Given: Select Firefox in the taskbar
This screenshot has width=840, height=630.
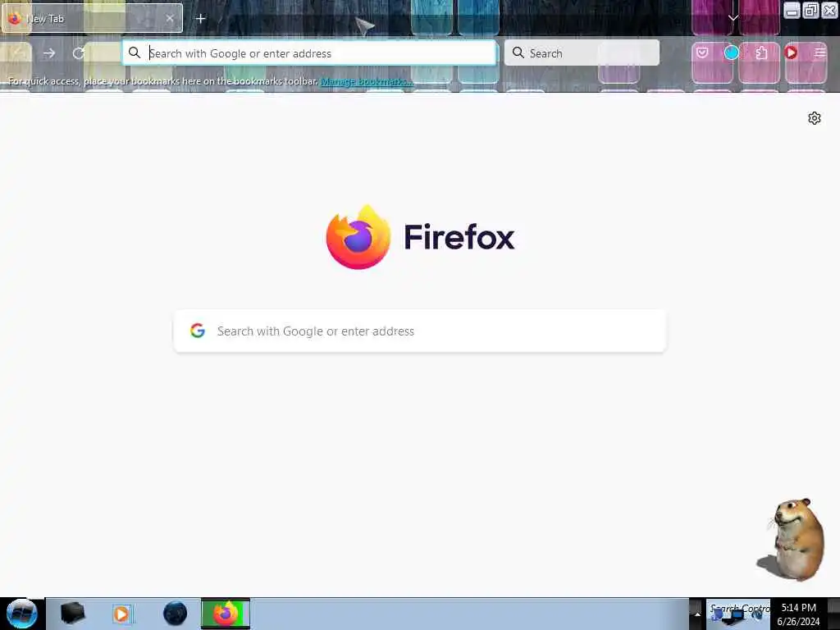Looking at the screenshot, I should 226,614.
